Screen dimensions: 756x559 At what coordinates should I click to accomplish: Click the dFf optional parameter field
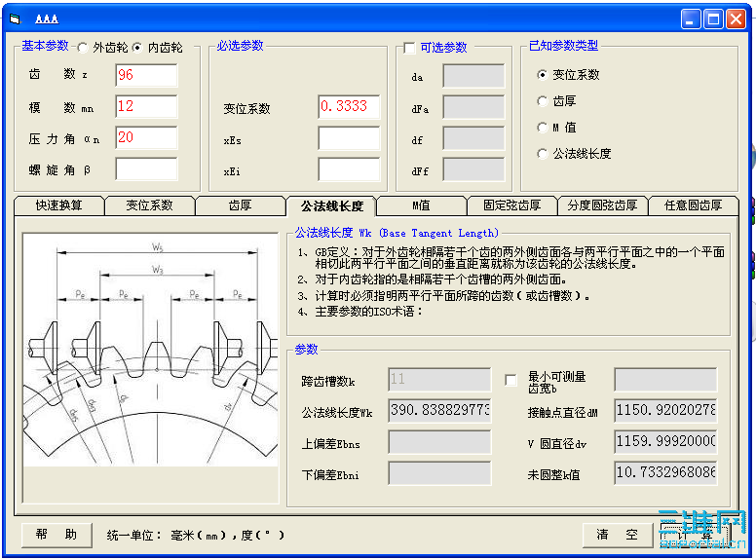pos(473,169)
